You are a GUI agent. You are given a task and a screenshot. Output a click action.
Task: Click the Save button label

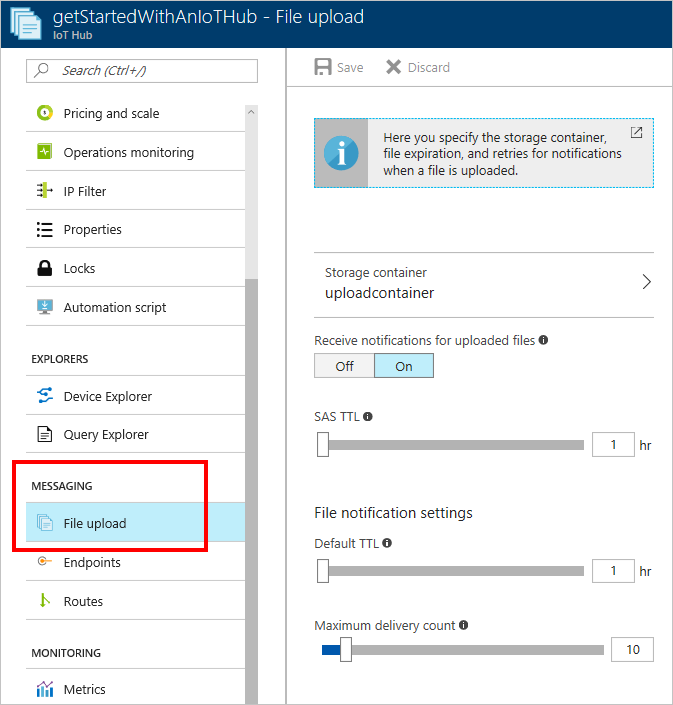[x=350, y=67]
